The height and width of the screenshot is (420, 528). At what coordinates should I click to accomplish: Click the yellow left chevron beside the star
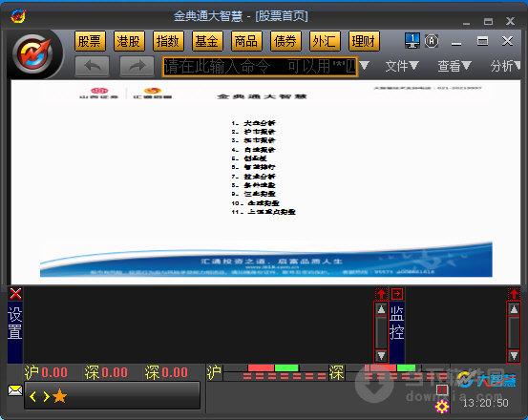click(32, 396)
